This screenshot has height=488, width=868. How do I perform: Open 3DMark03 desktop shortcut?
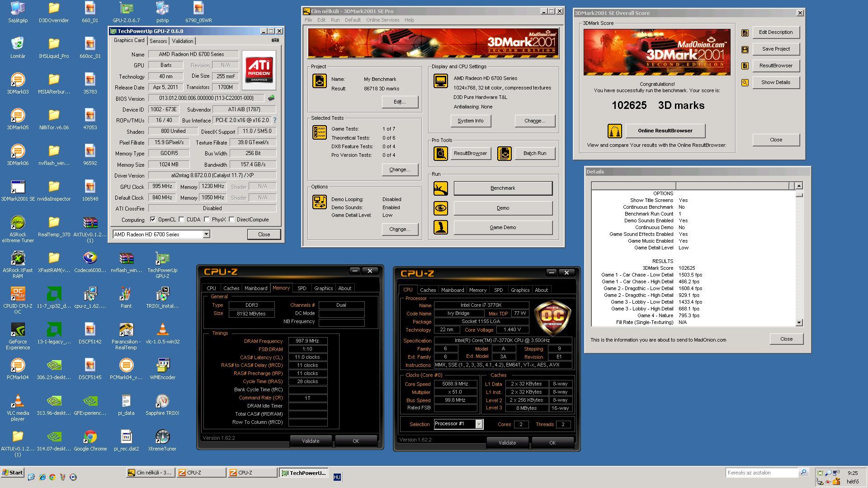18,84
